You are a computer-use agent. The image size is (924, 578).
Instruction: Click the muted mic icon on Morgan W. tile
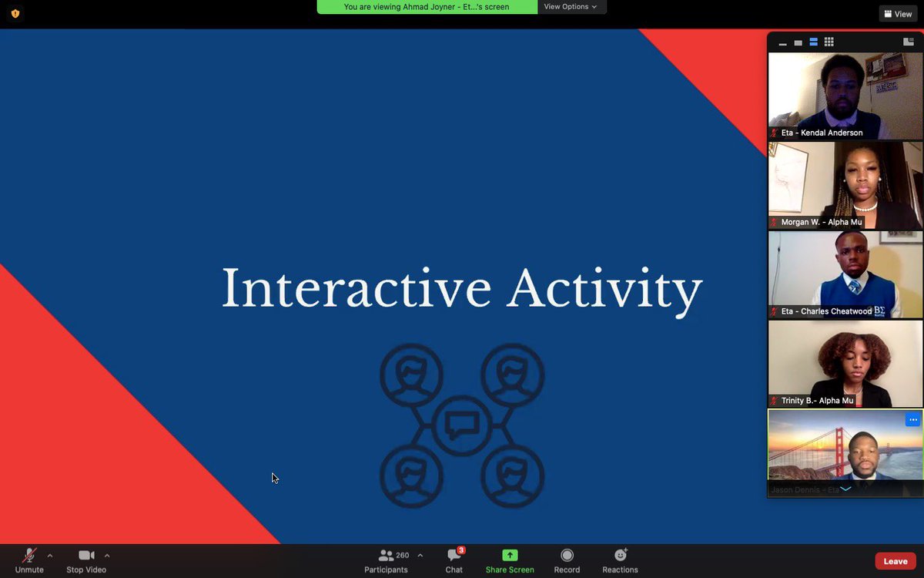coord(775,223)
